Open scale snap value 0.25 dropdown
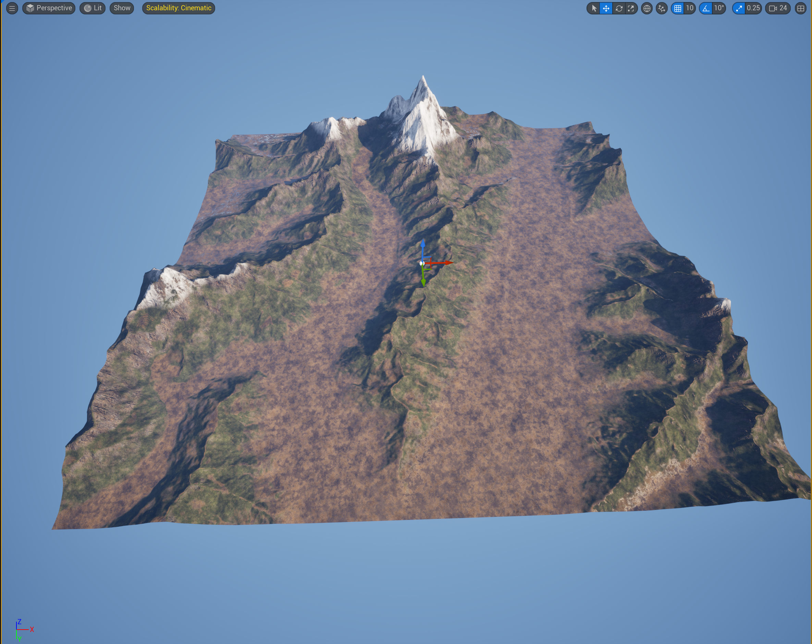812x644 pixels. (x=753, y=8)
